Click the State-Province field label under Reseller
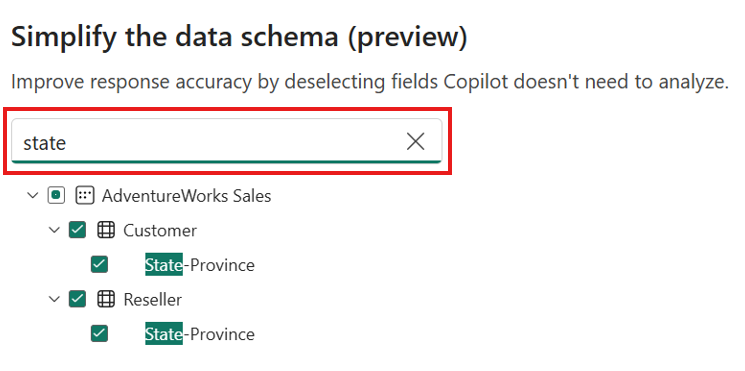 [x=200, y=334]
